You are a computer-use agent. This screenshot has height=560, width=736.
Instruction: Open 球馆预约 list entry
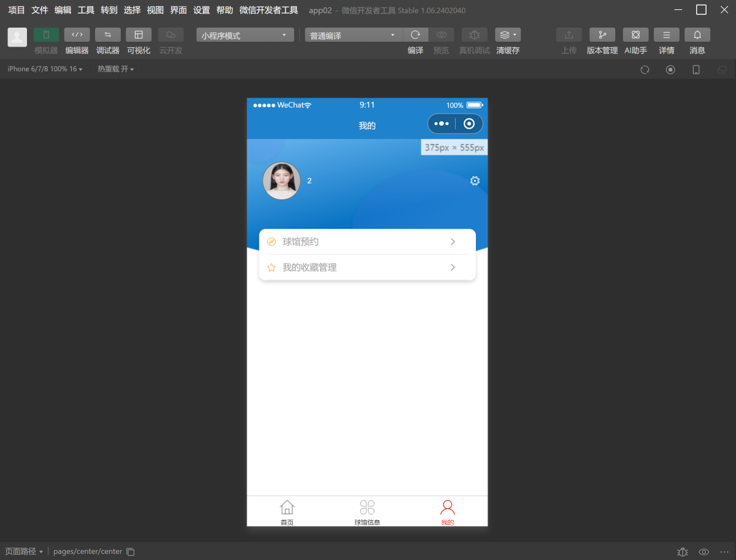(x=367, y=242)
